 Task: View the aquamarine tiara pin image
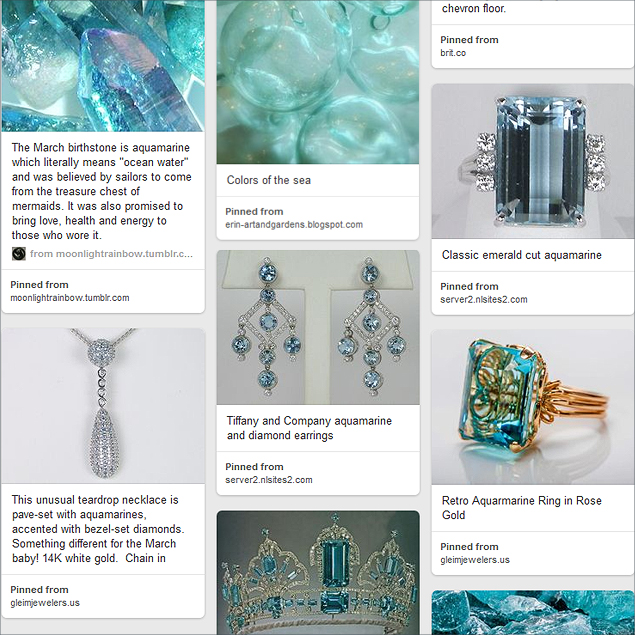(x=318, y=573)
